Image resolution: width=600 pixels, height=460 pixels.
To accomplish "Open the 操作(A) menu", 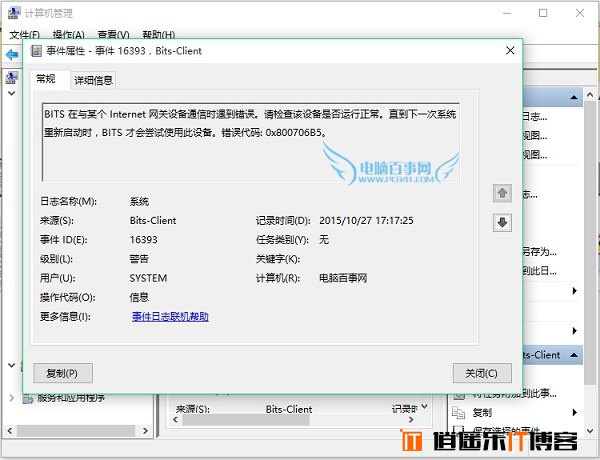I will (x=68, y=34).
